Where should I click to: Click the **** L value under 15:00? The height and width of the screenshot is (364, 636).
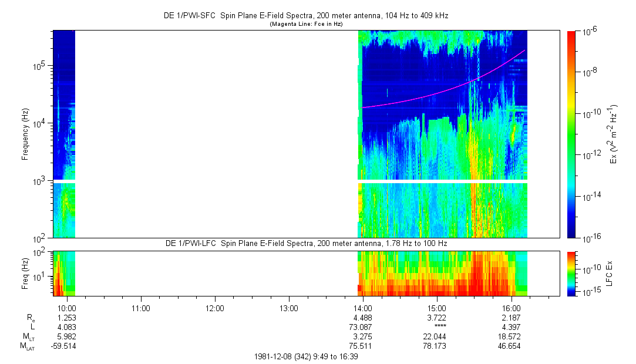[x=438, y=327]
